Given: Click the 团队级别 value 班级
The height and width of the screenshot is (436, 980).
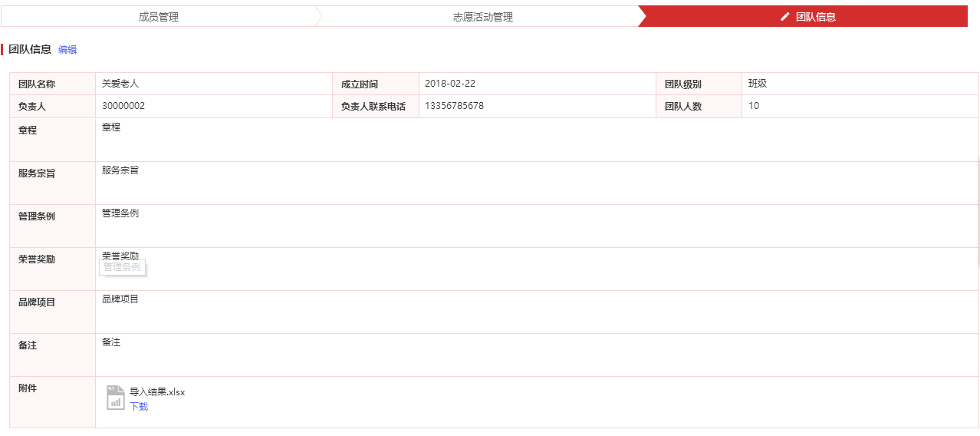Looking at the screenshot, I should click(758, 84).
